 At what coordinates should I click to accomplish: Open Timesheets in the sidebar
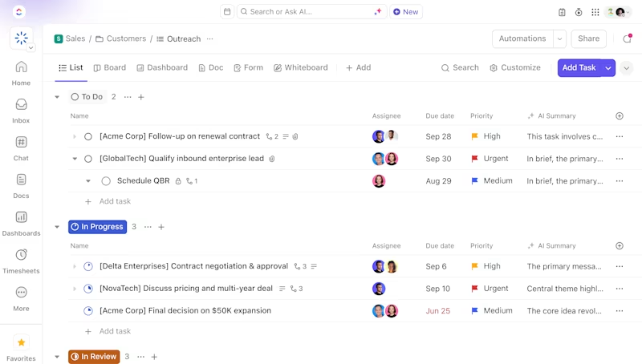(21, 261)
